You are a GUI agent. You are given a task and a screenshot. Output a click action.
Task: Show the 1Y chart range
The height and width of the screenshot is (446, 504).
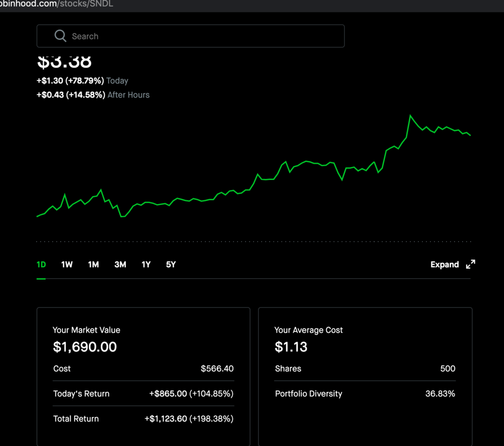click(146, 265)
